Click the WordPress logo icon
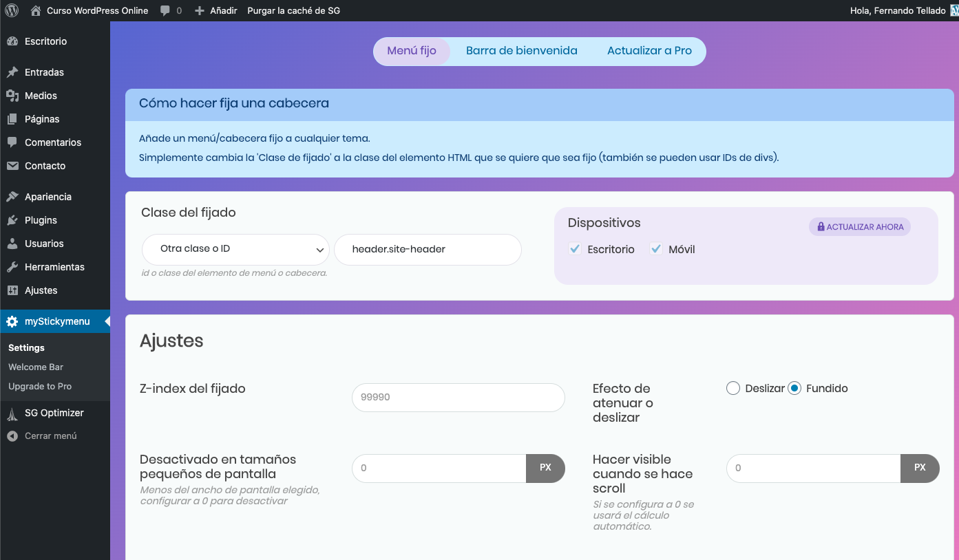The height and width of the screenshot is (560, 959). [x=12, y=10]
